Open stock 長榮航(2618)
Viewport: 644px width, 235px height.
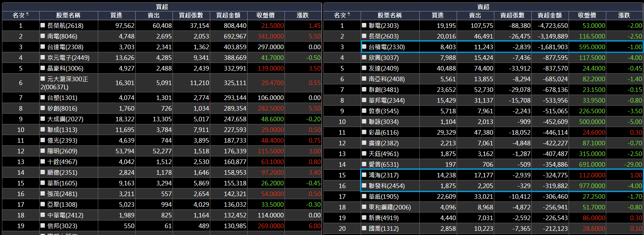(x=65, y=26)
